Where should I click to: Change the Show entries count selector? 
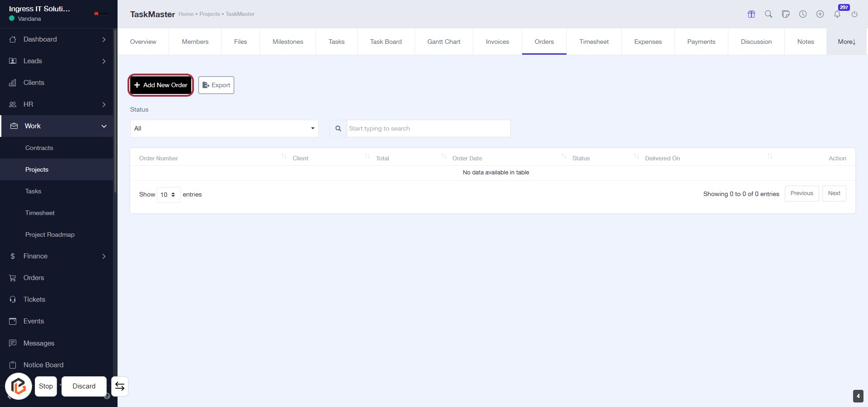[x=168, y=195]
